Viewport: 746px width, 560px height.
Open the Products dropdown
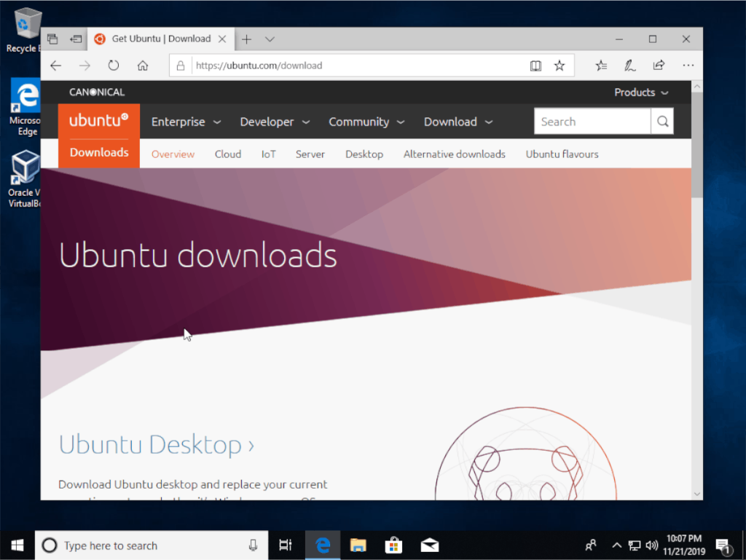[x=640, y=92]
